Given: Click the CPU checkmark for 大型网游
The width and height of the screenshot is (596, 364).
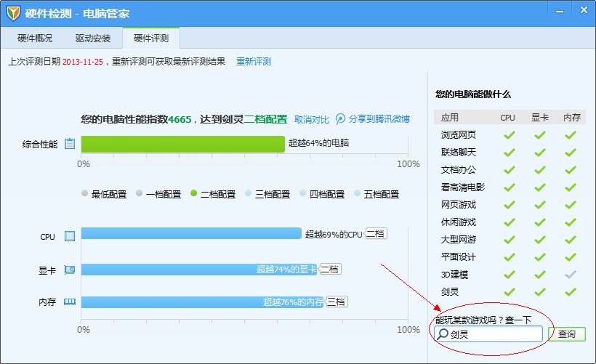Looking at the screenshot, I should pyautogui.click(x=510, y=240).
